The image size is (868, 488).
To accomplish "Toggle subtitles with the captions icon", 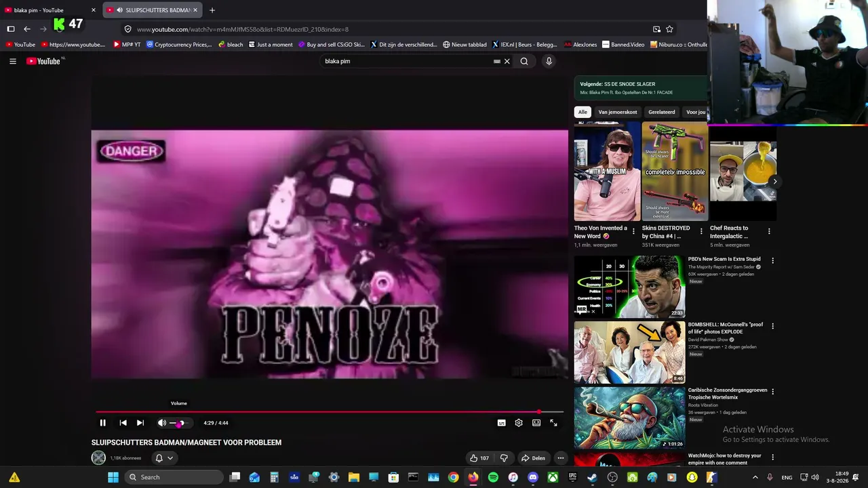I will 502,423.
